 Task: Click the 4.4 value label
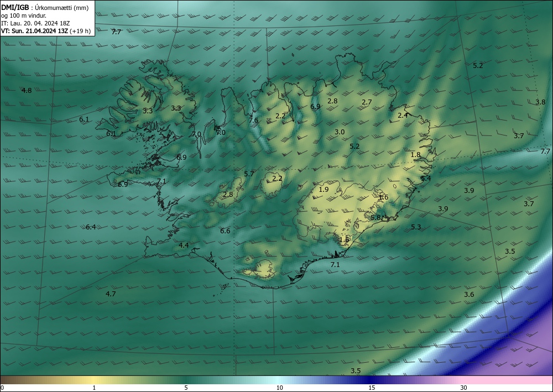pos(184,245)
